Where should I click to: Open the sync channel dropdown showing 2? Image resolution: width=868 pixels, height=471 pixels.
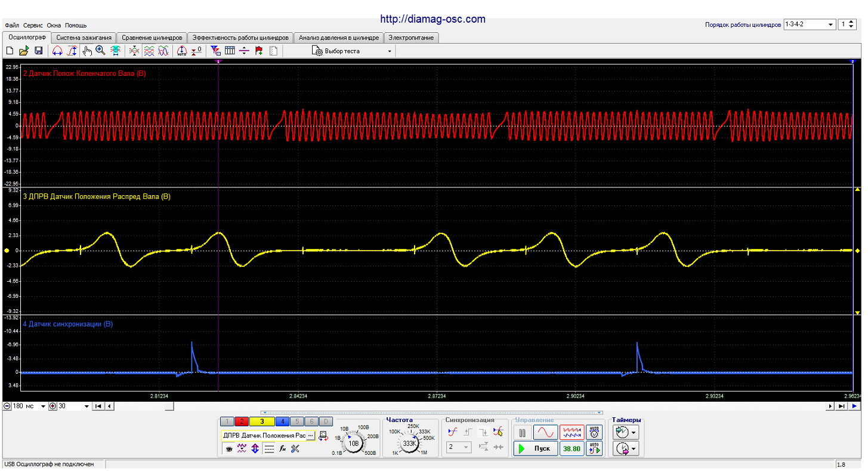[x=459, y=447]
